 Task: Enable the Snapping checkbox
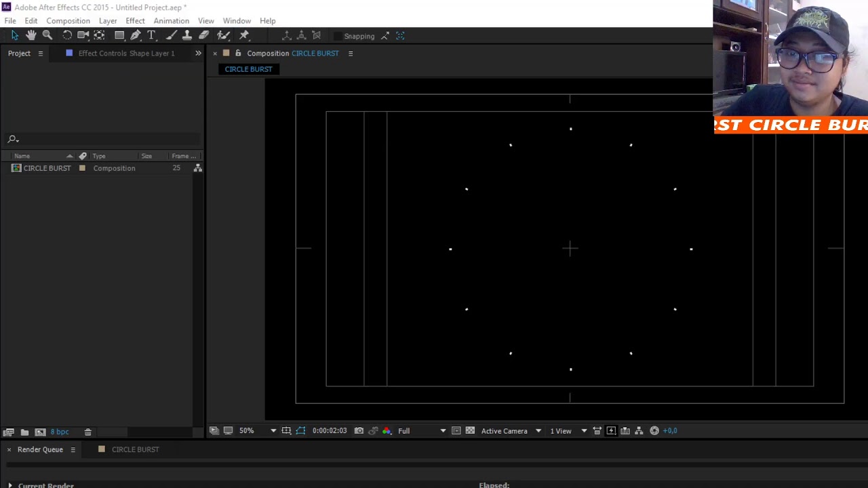(x=338, y=36)
